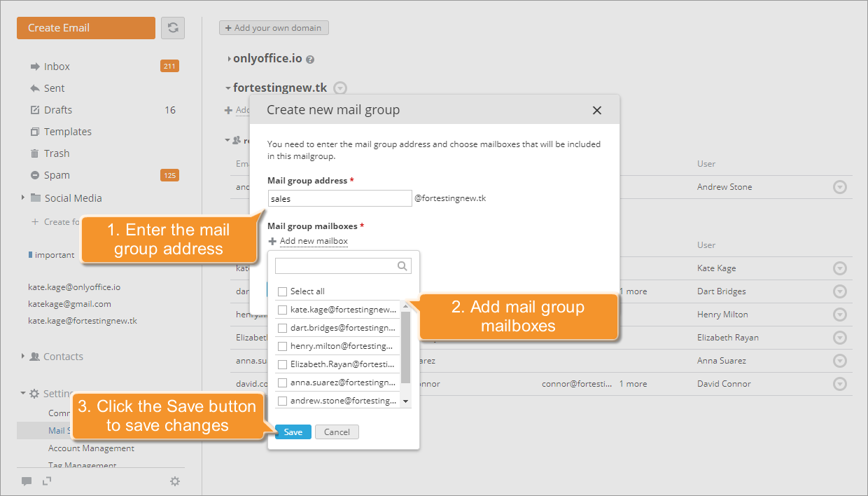
Task: Click the chat icon in bottom bar
Action: (27, 481)
